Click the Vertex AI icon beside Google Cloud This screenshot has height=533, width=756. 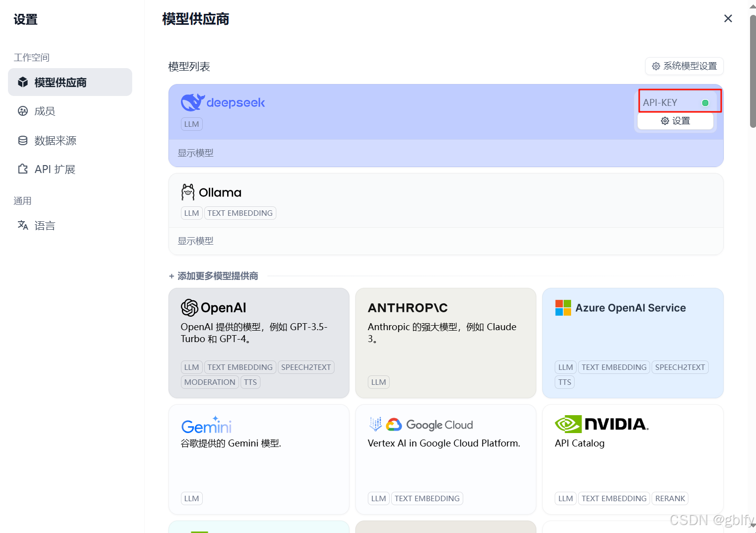(375, 424)
